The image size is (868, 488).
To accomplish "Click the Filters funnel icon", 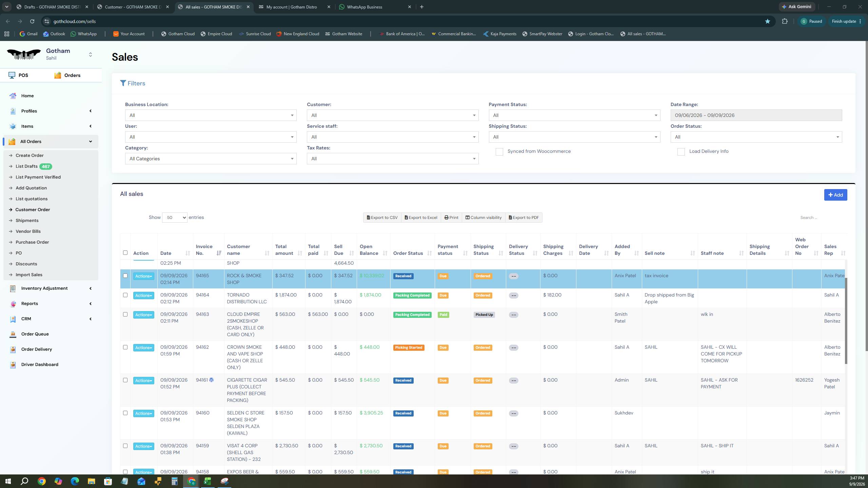I will click(x=123, y=83).
